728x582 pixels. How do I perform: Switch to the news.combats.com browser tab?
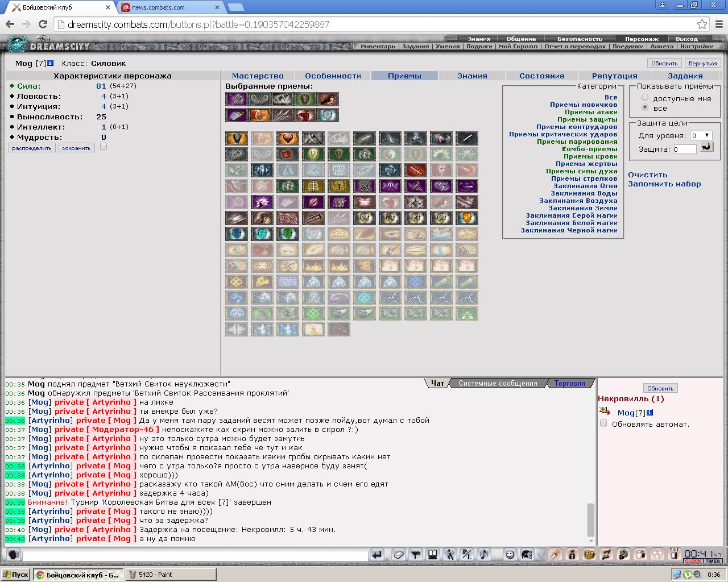[169, 7]
